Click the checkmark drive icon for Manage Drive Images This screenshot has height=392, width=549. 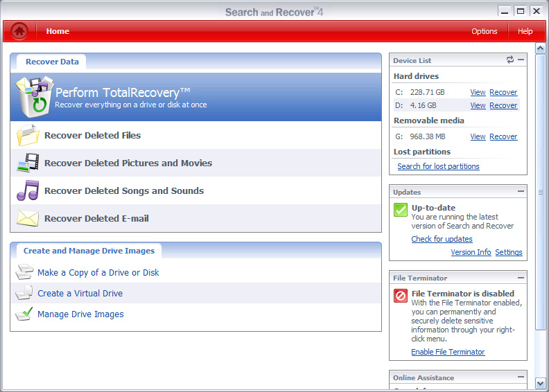click(x=24, y=314)
